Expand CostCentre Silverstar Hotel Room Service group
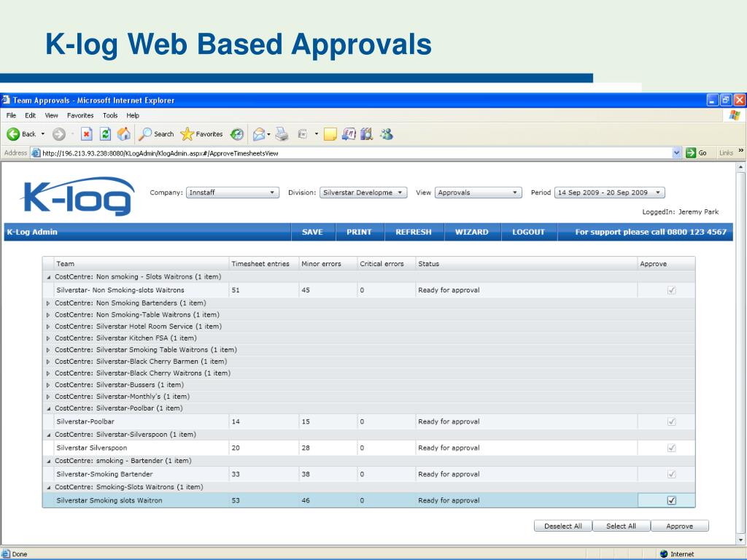The image size is (747, 560). pos(48,327)
